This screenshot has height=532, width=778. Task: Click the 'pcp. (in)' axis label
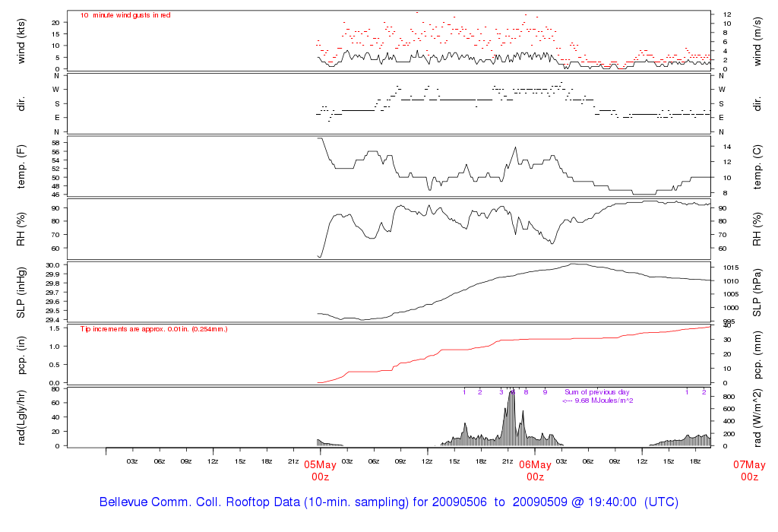pyautogui.click(x=21, y=355)
